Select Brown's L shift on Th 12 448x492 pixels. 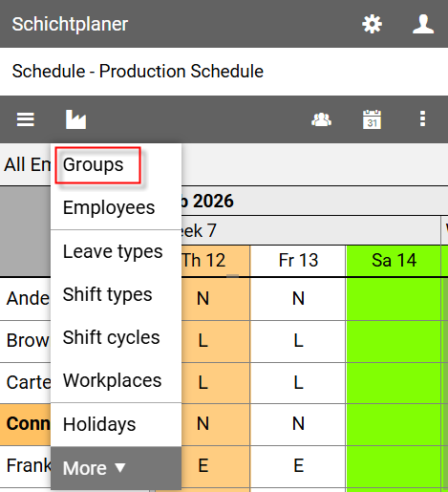(x=216, y=341)
